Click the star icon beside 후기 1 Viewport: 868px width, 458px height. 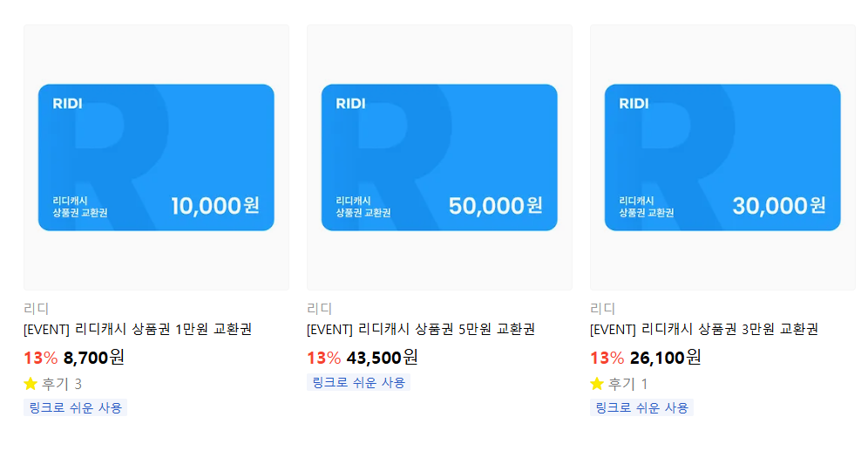coord(597,384)
